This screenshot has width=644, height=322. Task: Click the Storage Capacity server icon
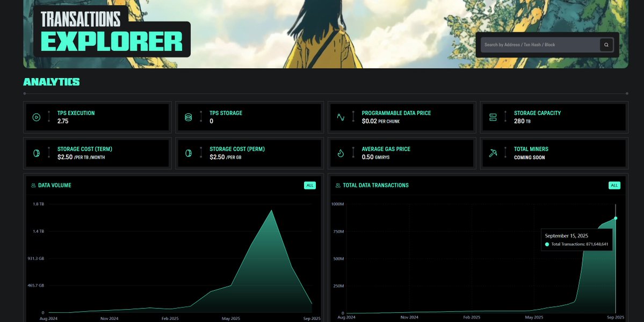(x=493, y=117)
